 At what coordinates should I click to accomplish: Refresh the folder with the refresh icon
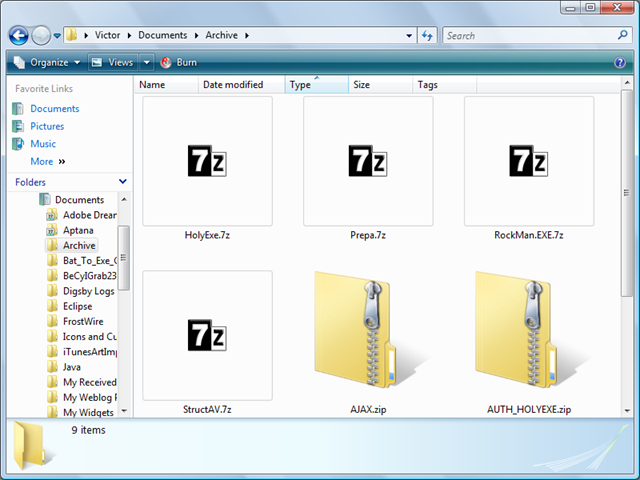[427, 36]
